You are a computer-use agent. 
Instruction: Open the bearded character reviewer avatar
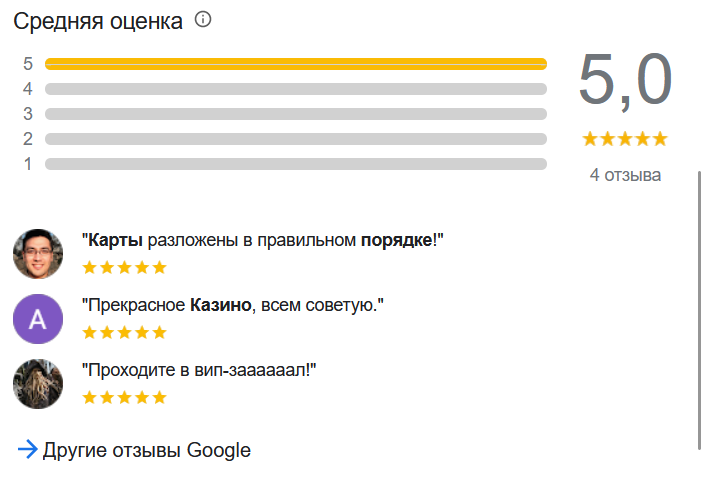pyautogui.click(x=38, y=384)
